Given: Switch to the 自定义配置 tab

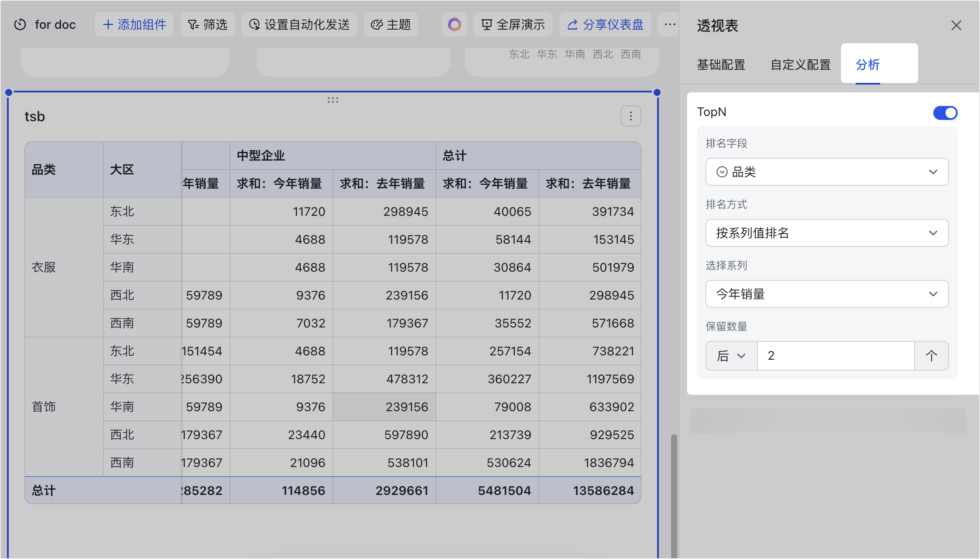Looking at the screenshot, I should (x=800, y=65).
